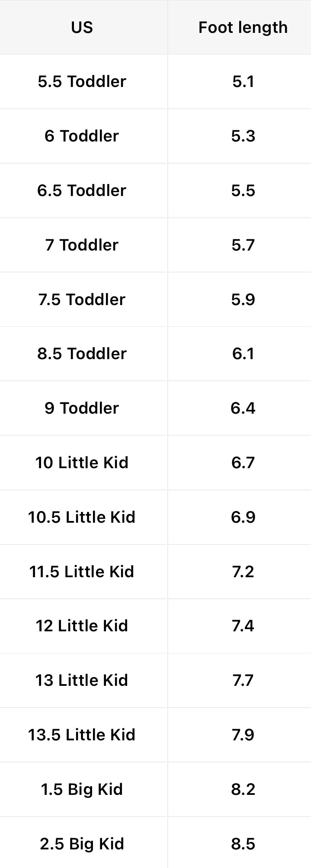Select the 1.5 Big Kid size cell

coord(82,789)
